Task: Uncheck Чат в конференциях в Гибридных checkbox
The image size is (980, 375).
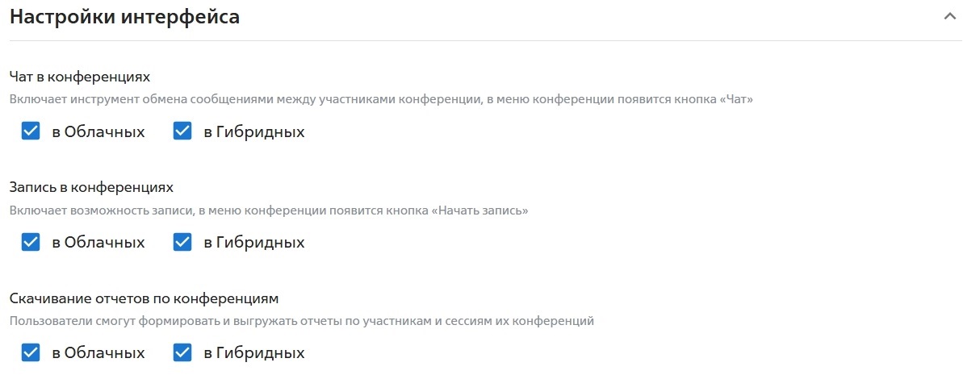Action: [x=182, y=131]
